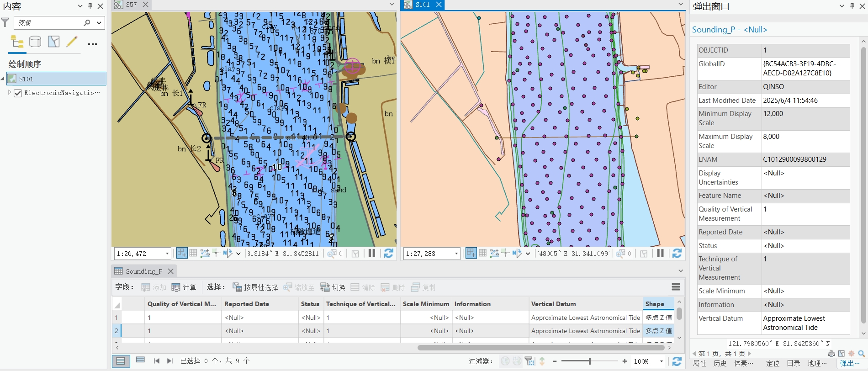Click S57 north direction icon
Viewport: 868px width, 371px height.
tap(228, 253)
